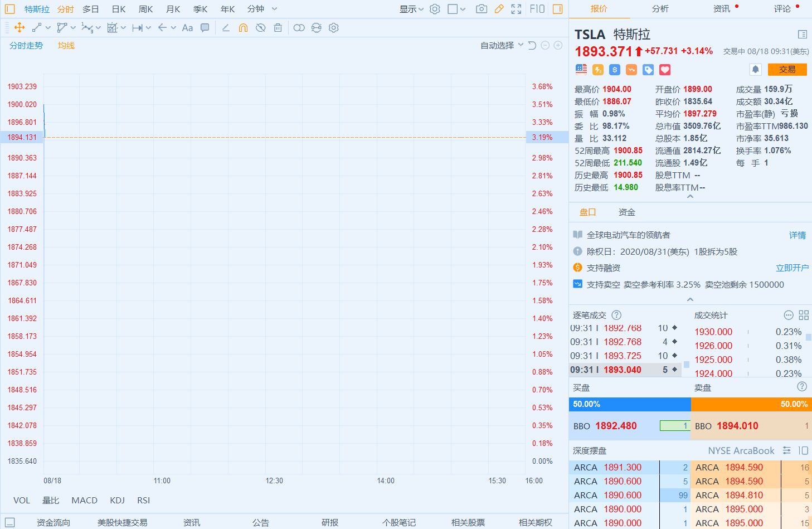Open the 显示 display dropdown

pyautogui.click(x=411, y=9)
